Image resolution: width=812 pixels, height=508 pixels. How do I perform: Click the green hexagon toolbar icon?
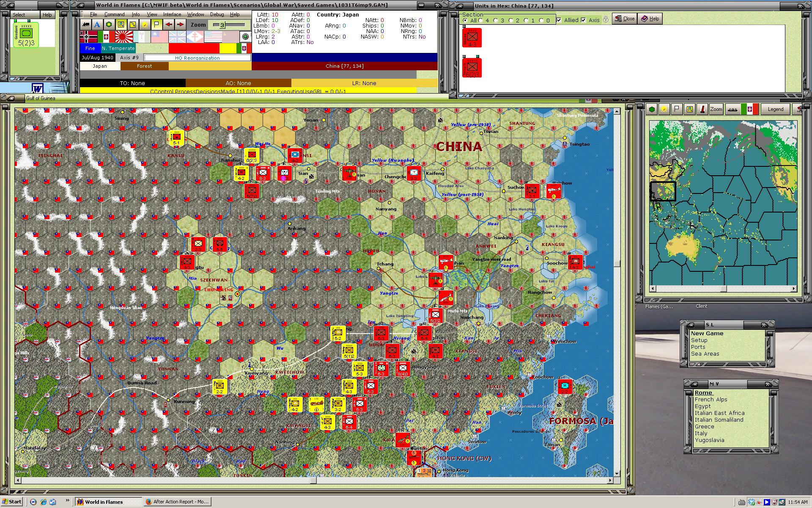point(109,25)
